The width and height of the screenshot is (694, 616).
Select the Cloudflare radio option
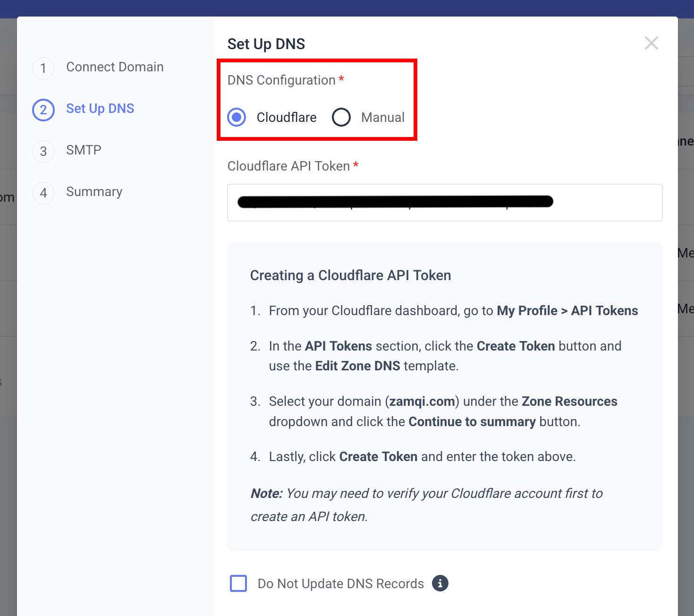(x=237, y=117)
